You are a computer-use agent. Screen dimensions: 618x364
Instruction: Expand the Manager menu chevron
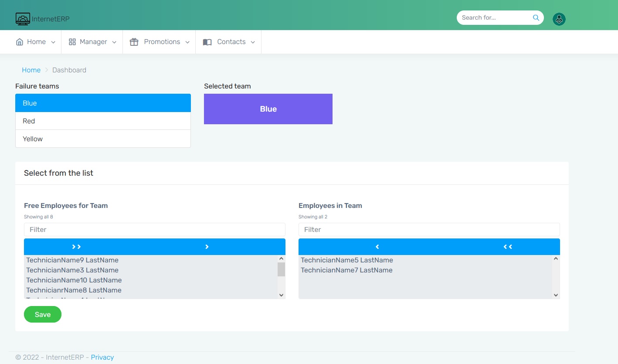point(114,42)
